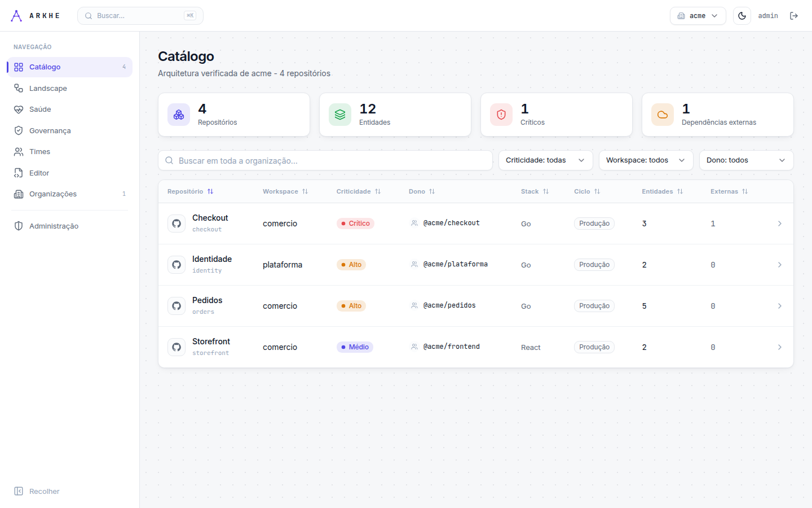Click owner @acme/frontend
The height and width of the screenshot is (508, 812).
coord(451,347)
